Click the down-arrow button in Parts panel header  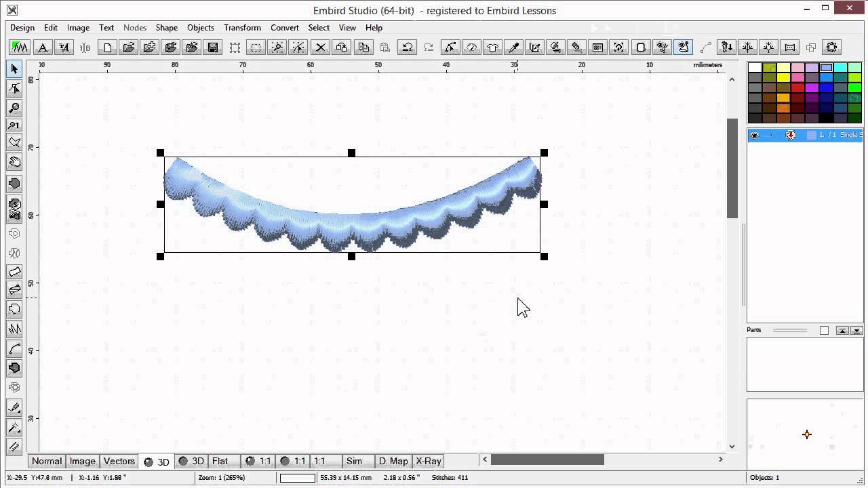tap(856, 331)
